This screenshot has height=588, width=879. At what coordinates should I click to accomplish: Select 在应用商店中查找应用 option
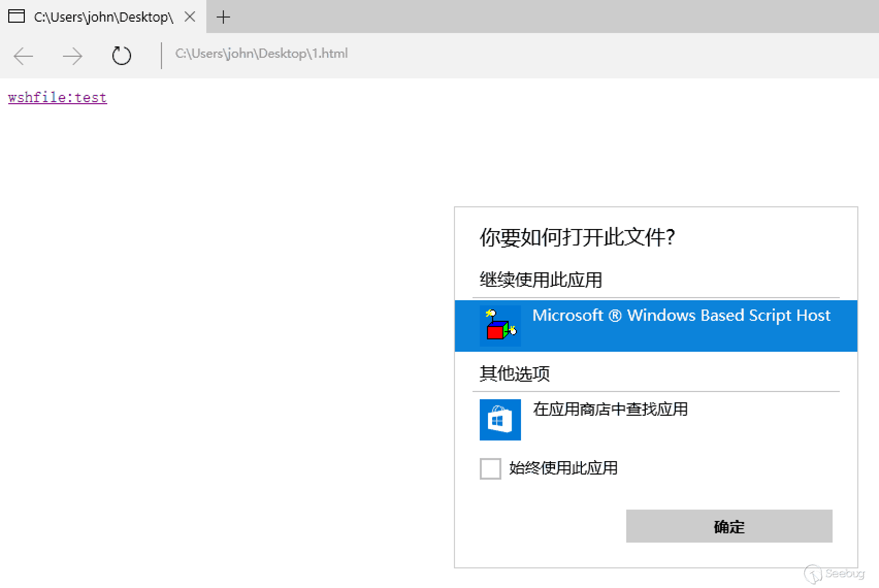click(x=656, y=419)
